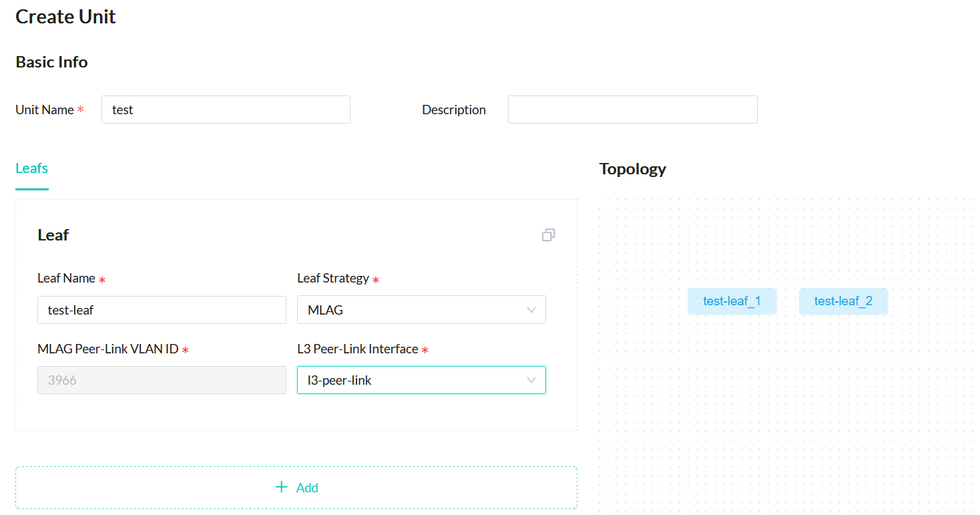The width and height of the screenshot is (980, 515).
Task: Click the Add leaf button
Action: (x=296, y=488)
